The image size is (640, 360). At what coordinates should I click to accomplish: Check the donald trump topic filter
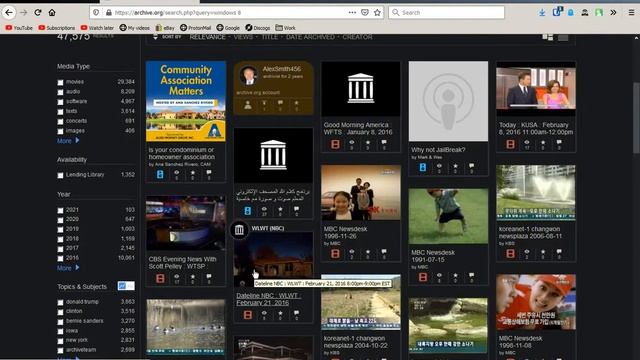(x=60, y=302)
